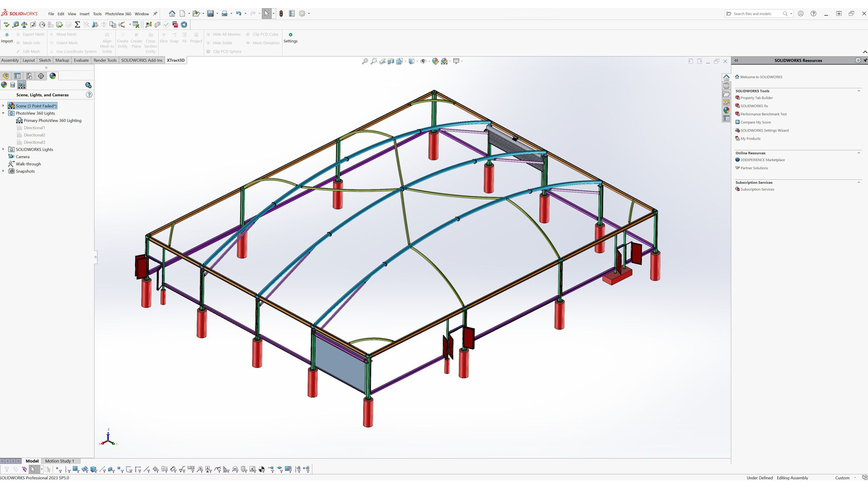Click the Equations sigma icon
868x488 pixels.
point(77,24)
